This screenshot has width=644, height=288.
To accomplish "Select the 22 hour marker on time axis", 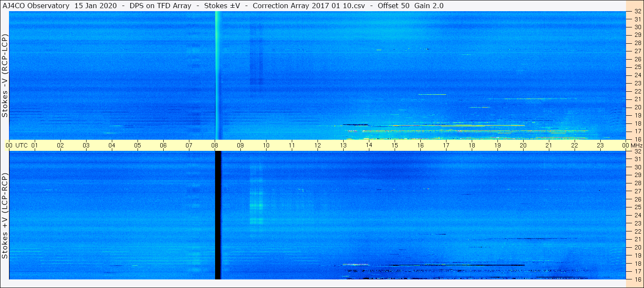I will point(575,145).
